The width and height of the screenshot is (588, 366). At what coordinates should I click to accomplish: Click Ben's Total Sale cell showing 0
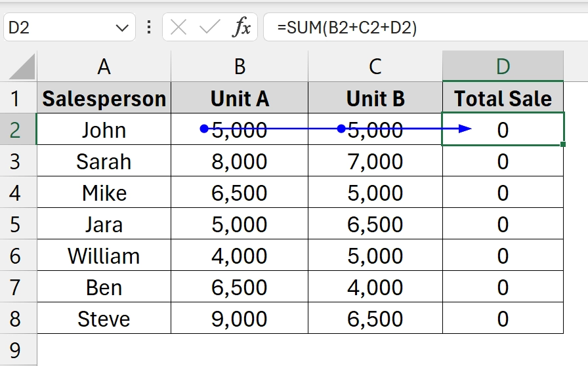click(x=503, y=287)
